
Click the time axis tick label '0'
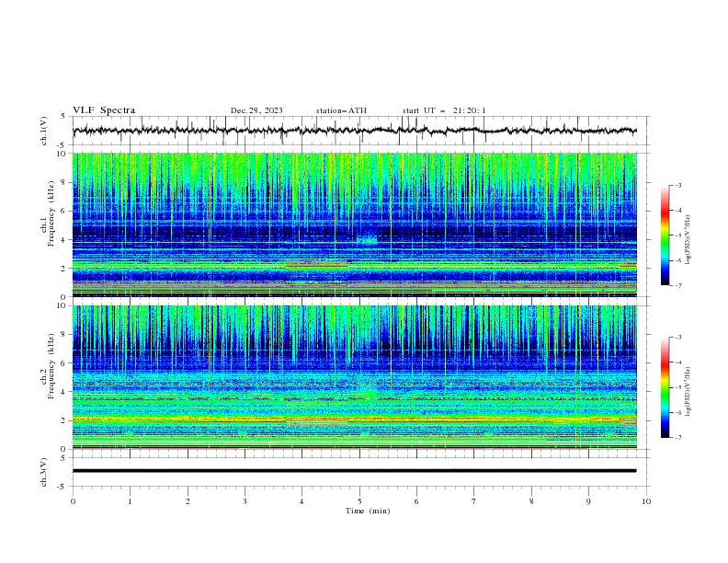pyautogui.click(x=73, y=501)
